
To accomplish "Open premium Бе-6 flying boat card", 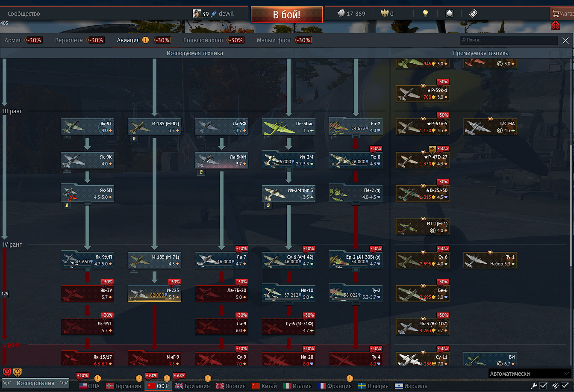I will click(x=423, y=293).
